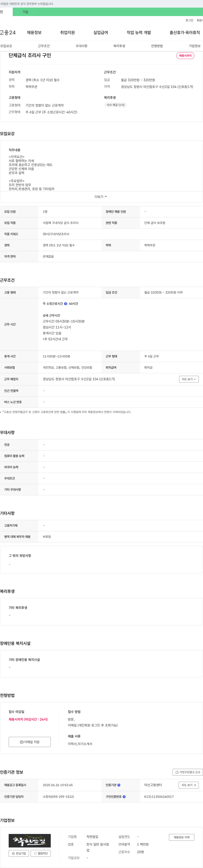The image size is (203, 868).
Task: Click the 주 6일 근무 cell in 근무 형태 row
Action: [151, 356]
